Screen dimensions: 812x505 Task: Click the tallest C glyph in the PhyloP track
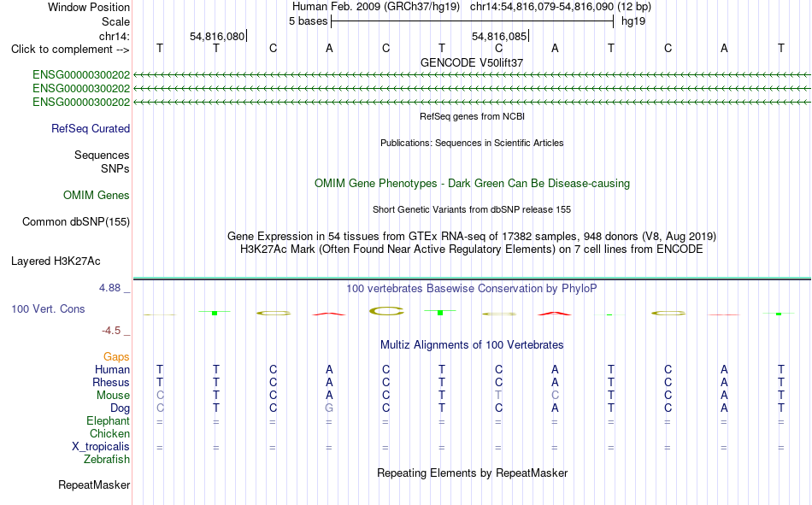(x=386, y=311)
